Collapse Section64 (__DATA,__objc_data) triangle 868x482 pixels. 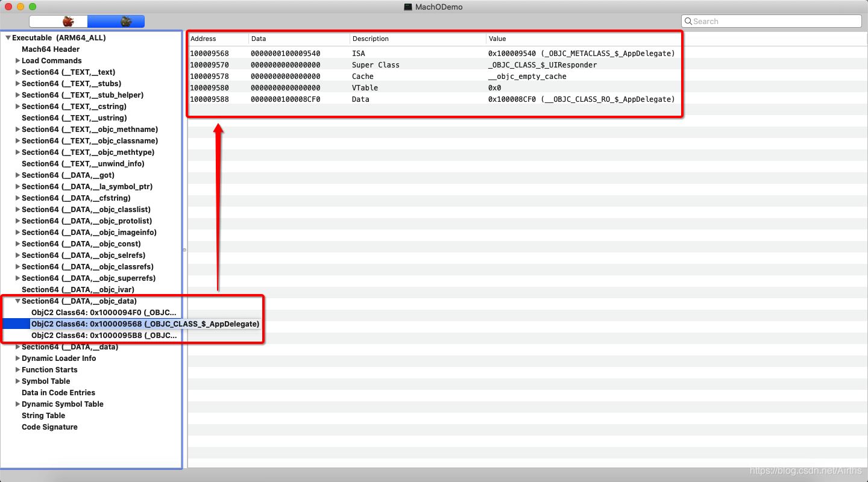pyautogui.click(x=17, y=301)
